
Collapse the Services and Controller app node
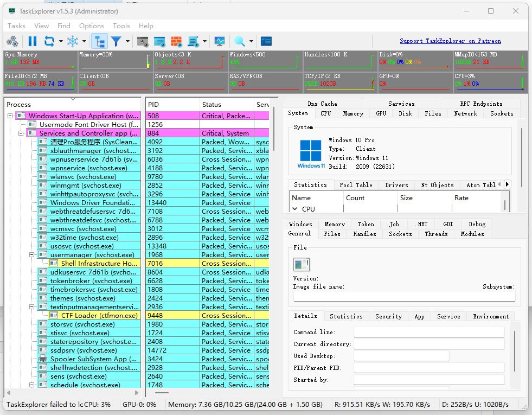[21, 133]
